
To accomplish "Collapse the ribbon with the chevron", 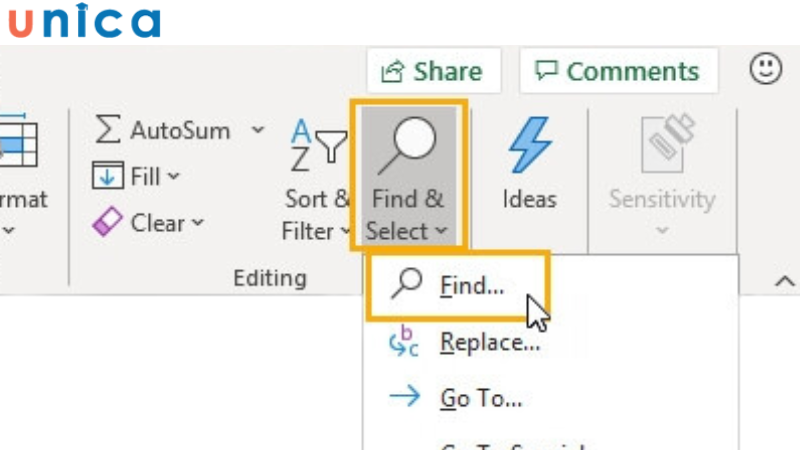I will (782, 282).
